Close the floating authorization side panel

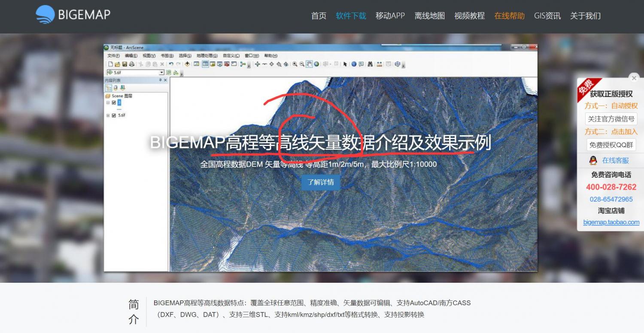tap(634, 78)
